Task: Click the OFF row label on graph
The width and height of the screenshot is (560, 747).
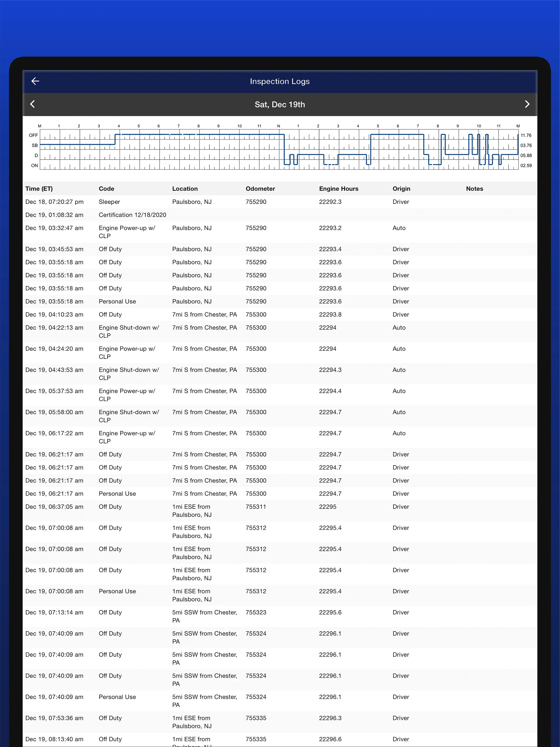Action: [x=33, y=135]
